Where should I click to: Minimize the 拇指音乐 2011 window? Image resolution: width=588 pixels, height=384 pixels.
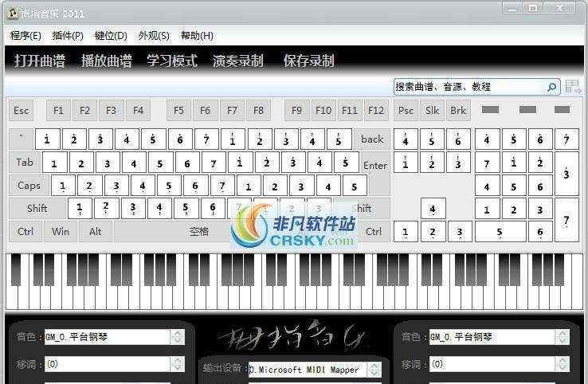[x=513, y=8]
